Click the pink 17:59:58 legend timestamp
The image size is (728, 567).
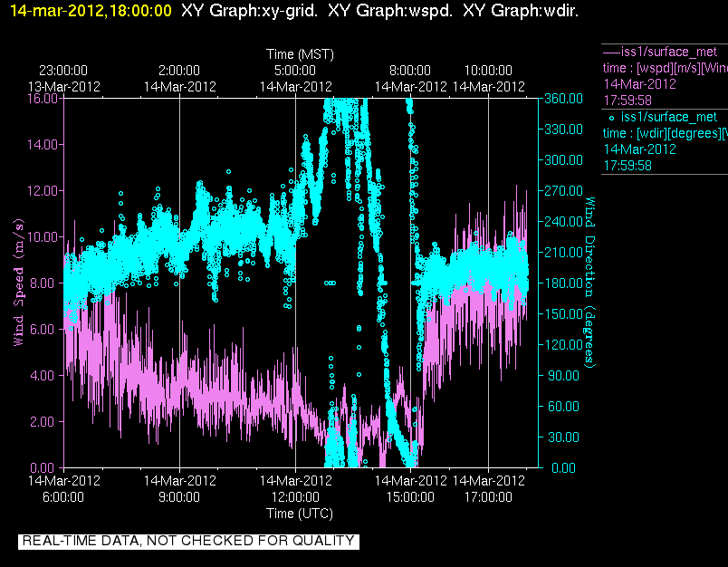point(627,101)
